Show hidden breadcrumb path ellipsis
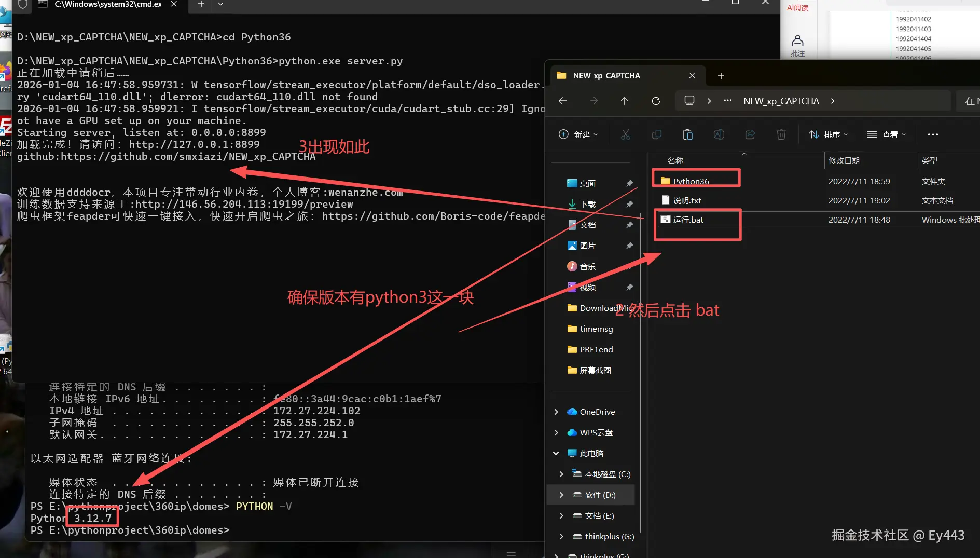The height and width of the screenshot is (558, 980). (x=728, y=101)
